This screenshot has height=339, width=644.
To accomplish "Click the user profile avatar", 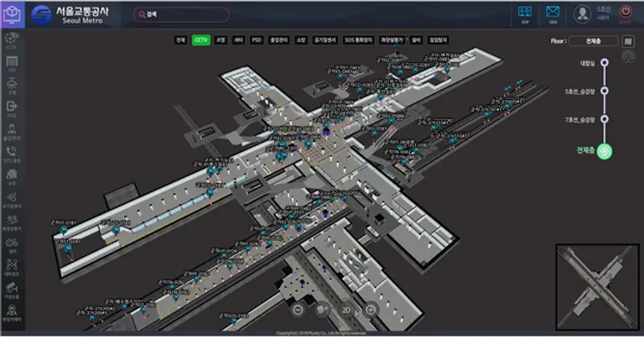I will [x=582, y=13].
